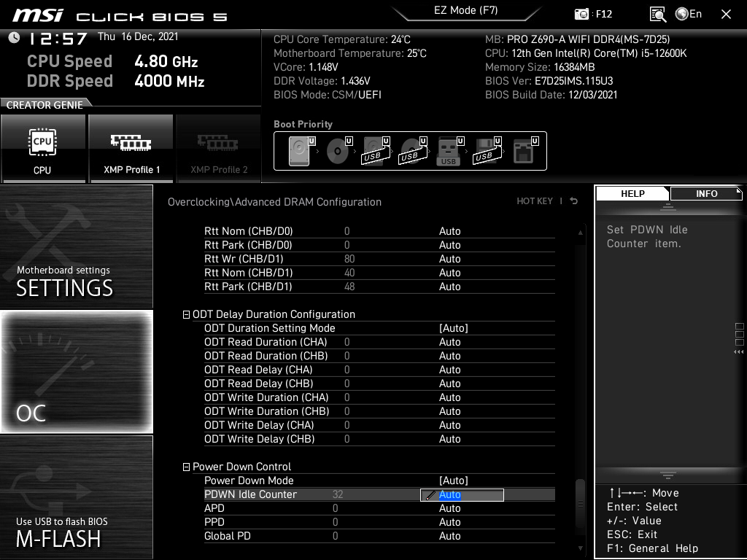Set the Global PD Auto value field
Screen dimensions: 747x560
pos(449,536)
